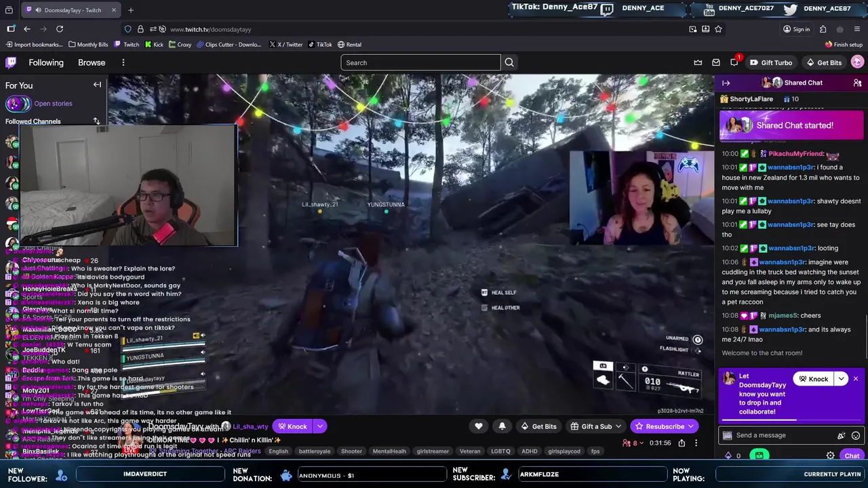Expand the Knock dropdown in chat banner
Screen dimensions: 868x488
[841, 379]
